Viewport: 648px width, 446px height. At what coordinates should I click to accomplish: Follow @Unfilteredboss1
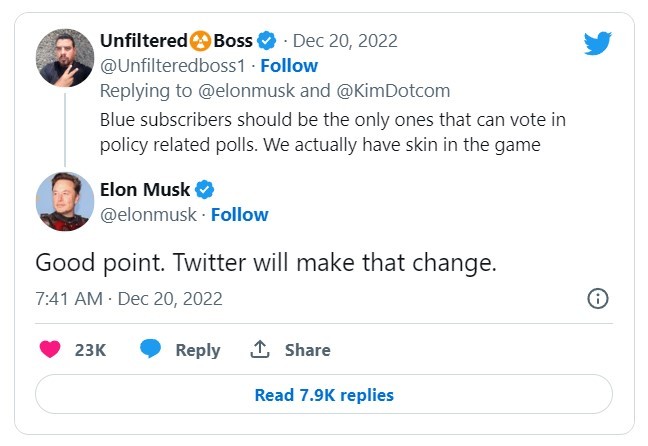(x=289, y=66)
